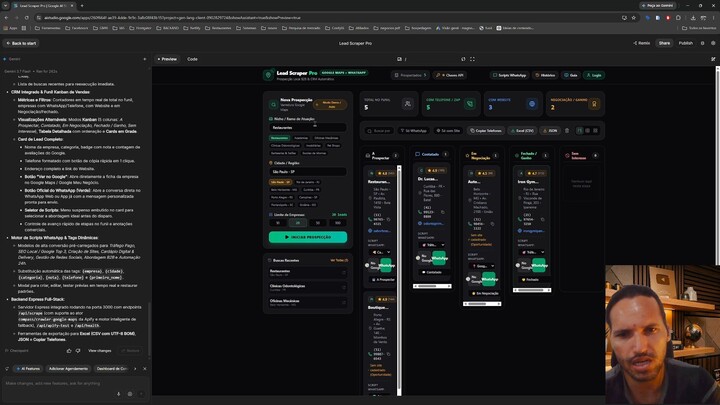The image size is (720, 405).
Task: Click horizontal scrollbar under Contatado card
Action: pos(432,286)
